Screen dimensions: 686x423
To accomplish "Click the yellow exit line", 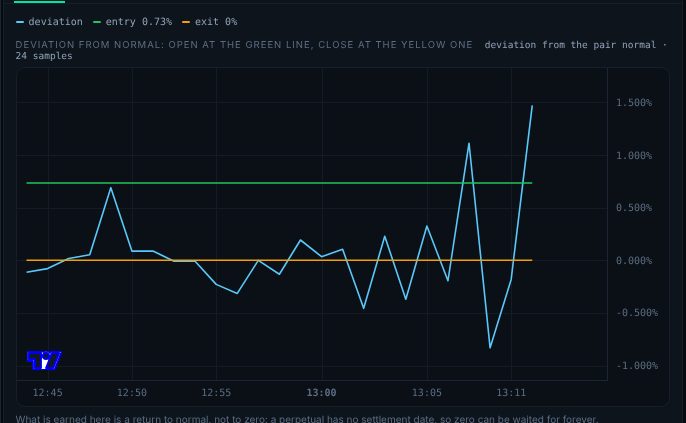I will point(279,260).
